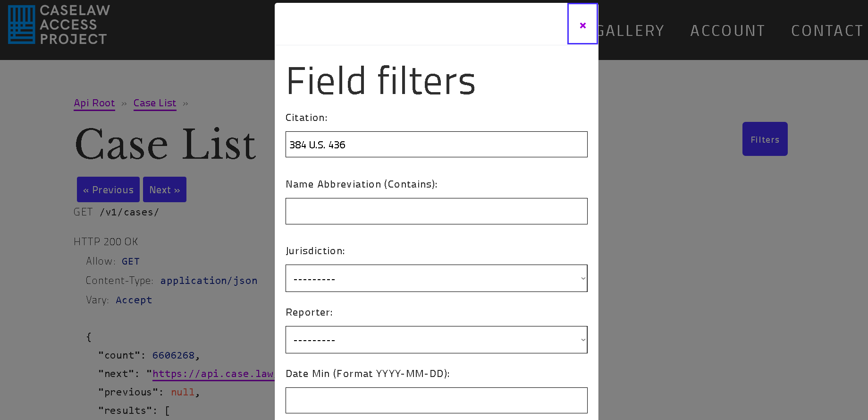The width and height of the screenshot is (868, 420).
Task: Open the next results API URL
Action: [x=213, y=374]
